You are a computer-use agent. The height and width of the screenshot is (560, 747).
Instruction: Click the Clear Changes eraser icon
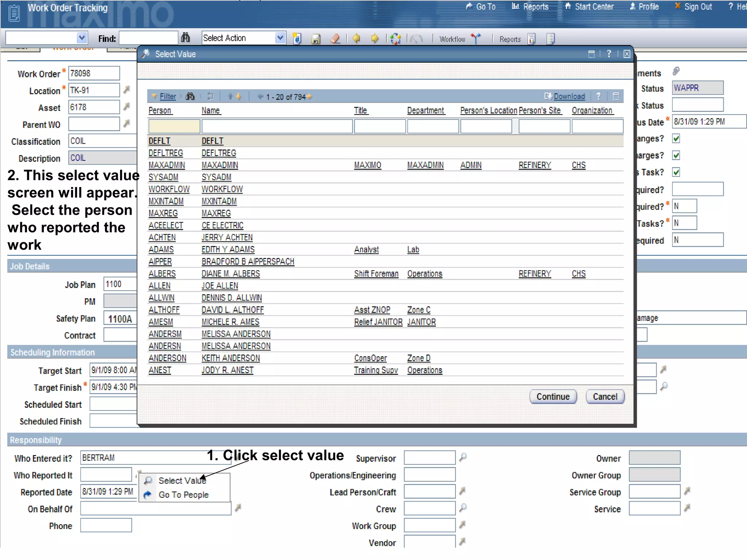[x=335, y=39]
